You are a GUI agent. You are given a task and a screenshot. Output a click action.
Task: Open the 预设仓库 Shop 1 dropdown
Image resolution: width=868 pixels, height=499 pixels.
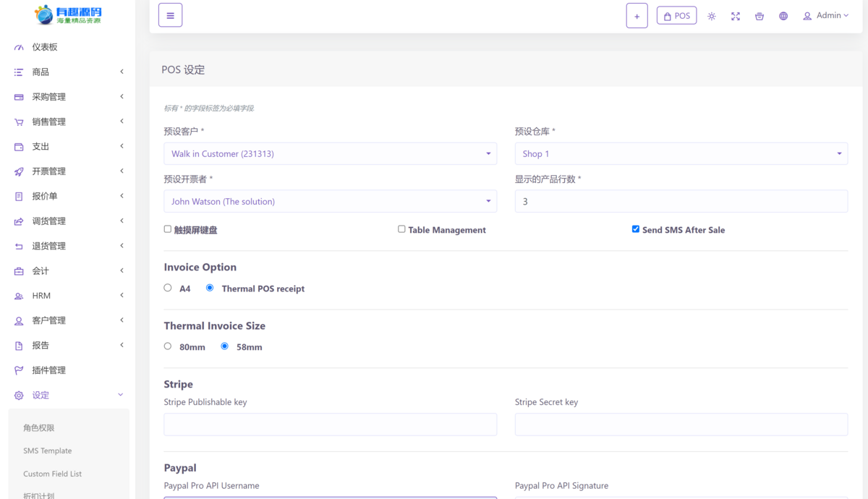pyautogui.click(x=681, y=153)
